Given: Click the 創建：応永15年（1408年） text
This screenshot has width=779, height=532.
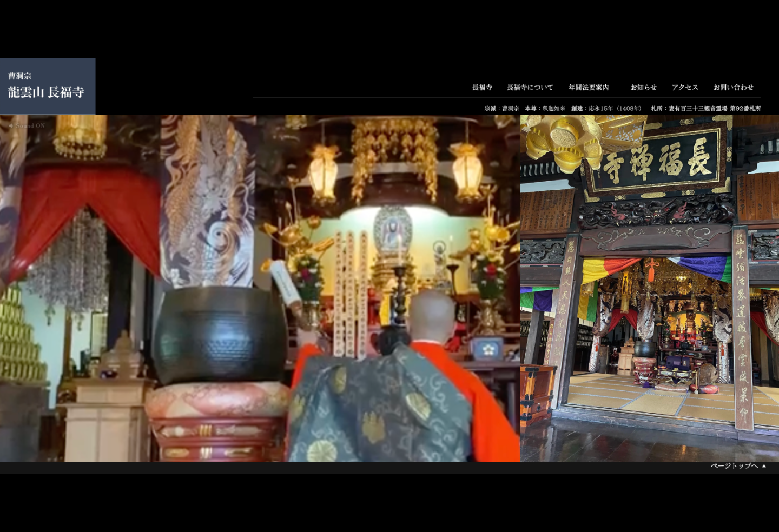Looking at the screenshot, I should click(x=606, y=109).
